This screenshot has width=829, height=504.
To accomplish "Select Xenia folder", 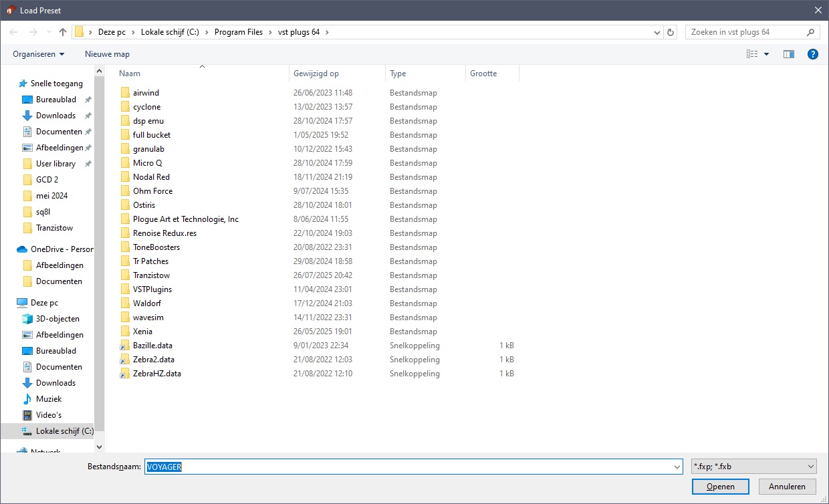I will pos(142,332).
